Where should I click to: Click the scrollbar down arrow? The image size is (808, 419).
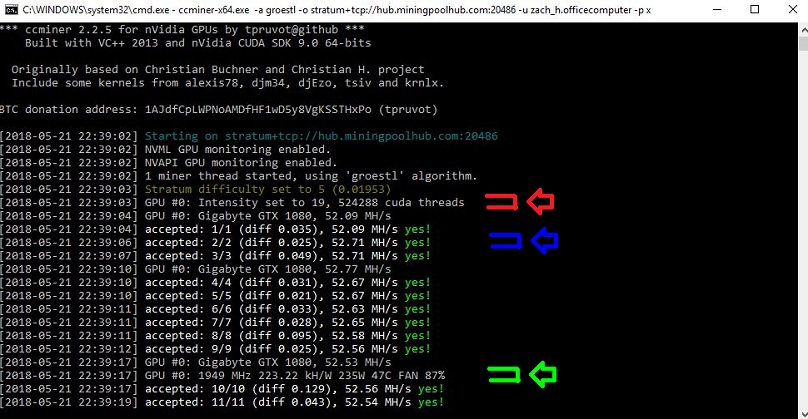coord(803,413)
